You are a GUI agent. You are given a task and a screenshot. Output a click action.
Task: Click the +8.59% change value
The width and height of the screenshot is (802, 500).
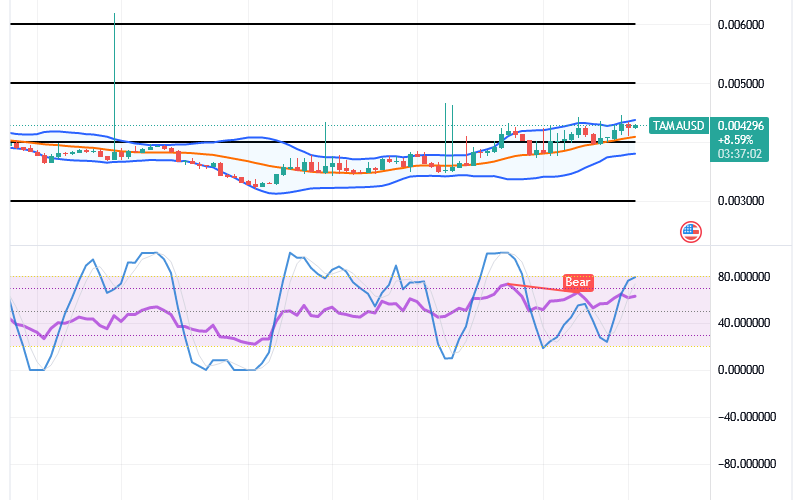click(x=736, y=140)
